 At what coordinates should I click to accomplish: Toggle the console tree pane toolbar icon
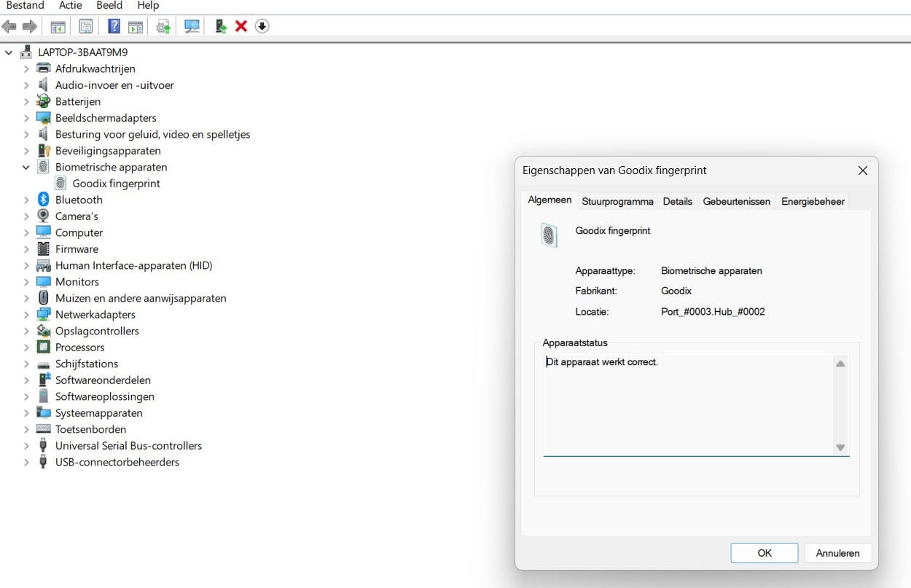pyautogui.click(x=58, y=27)
